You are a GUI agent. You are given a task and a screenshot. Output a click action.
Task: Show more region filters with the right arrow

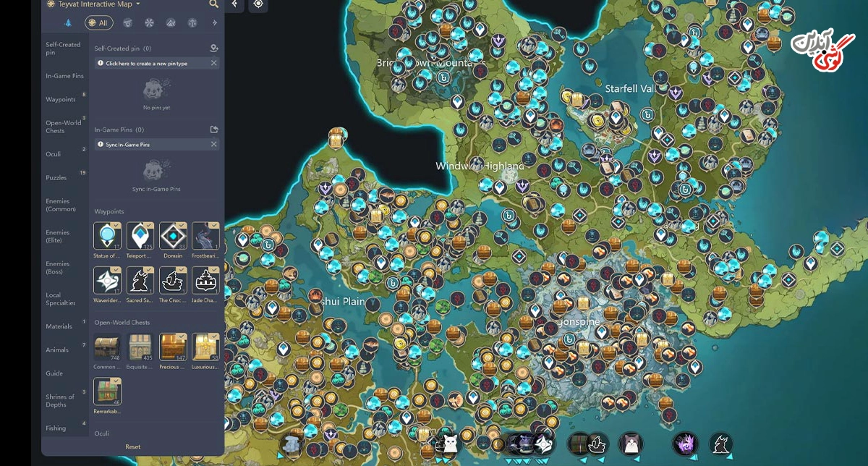(214, 23)
